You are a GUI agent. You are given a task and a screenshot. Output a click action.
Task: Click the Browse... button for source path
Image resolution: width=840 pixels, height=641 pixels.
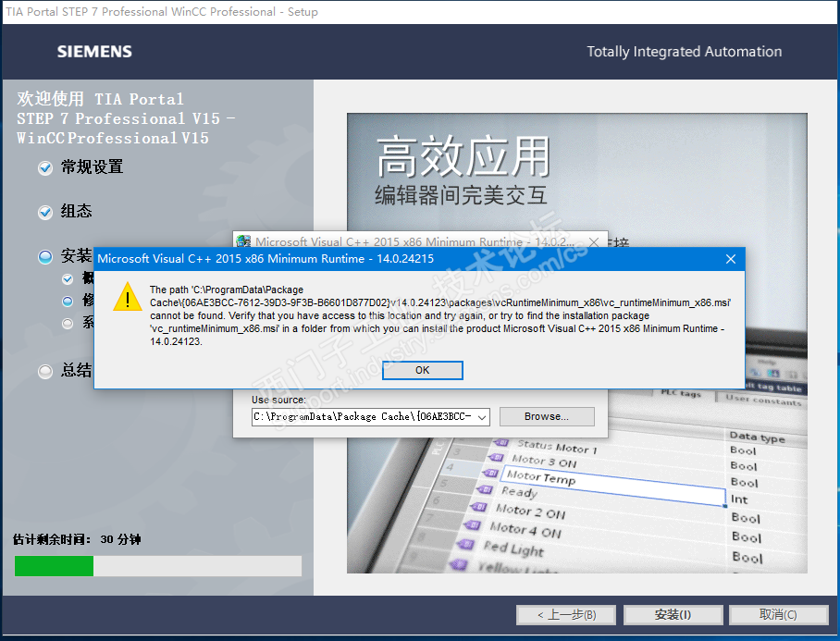[x=547, y=416]
